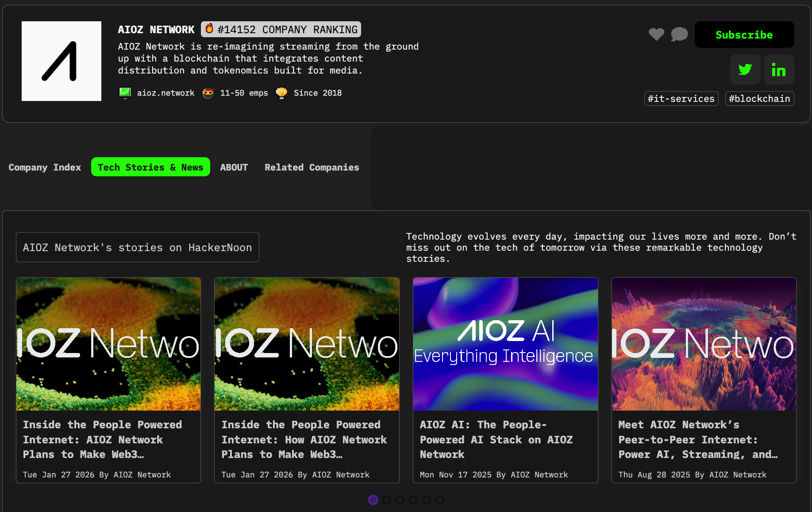Screen dimensions: 812x512
Task: Select the last pagination dot
Action: 439,500
